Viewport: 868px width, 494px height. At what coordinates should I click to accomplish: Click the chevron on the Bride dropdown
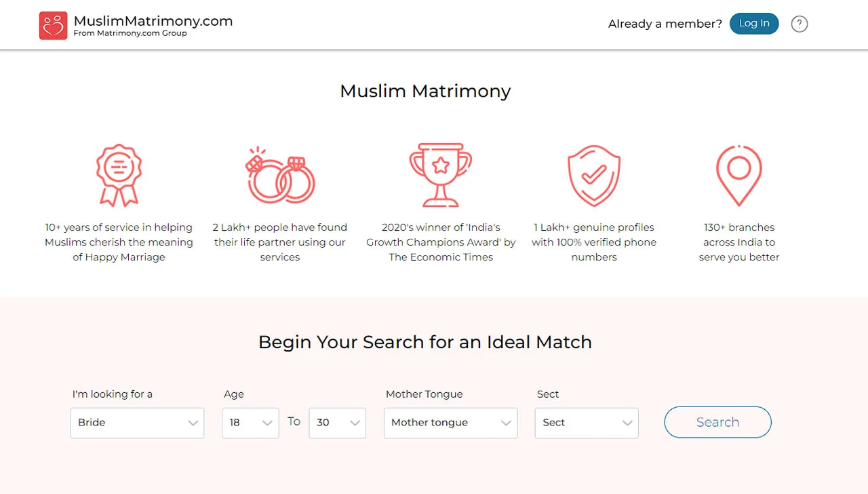[x=193, y=423]
